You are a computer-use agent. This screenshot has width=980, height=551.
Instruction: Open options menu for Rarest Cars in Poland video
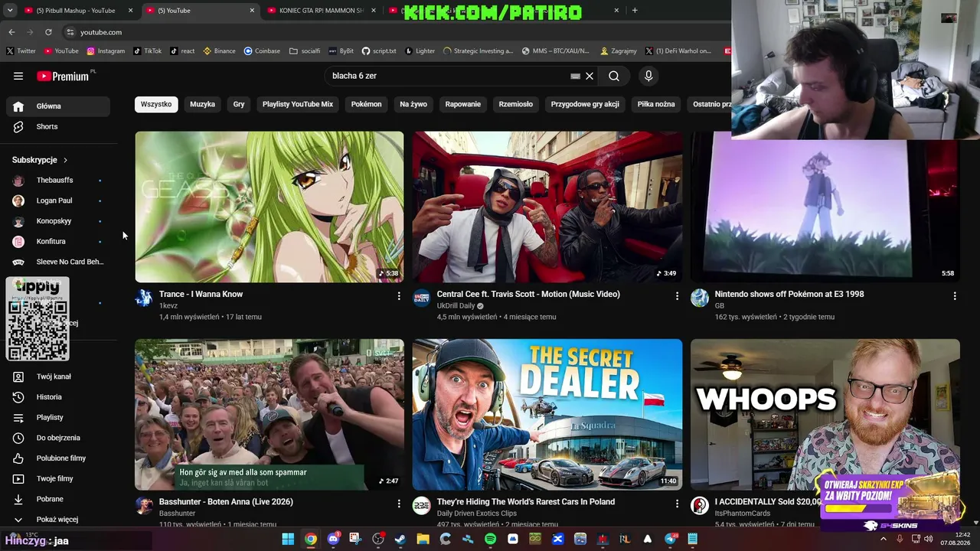(x=677, y=504)
